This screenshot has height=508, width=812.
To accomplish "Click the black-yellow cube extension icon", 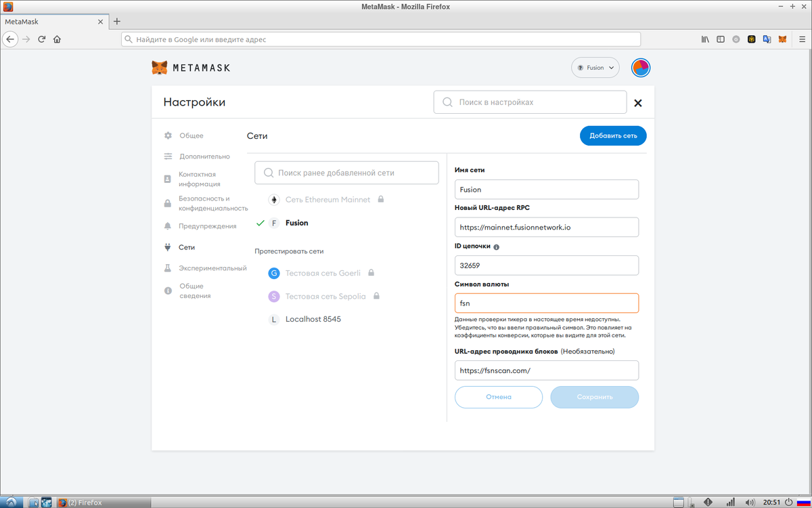I will point(751,39).
